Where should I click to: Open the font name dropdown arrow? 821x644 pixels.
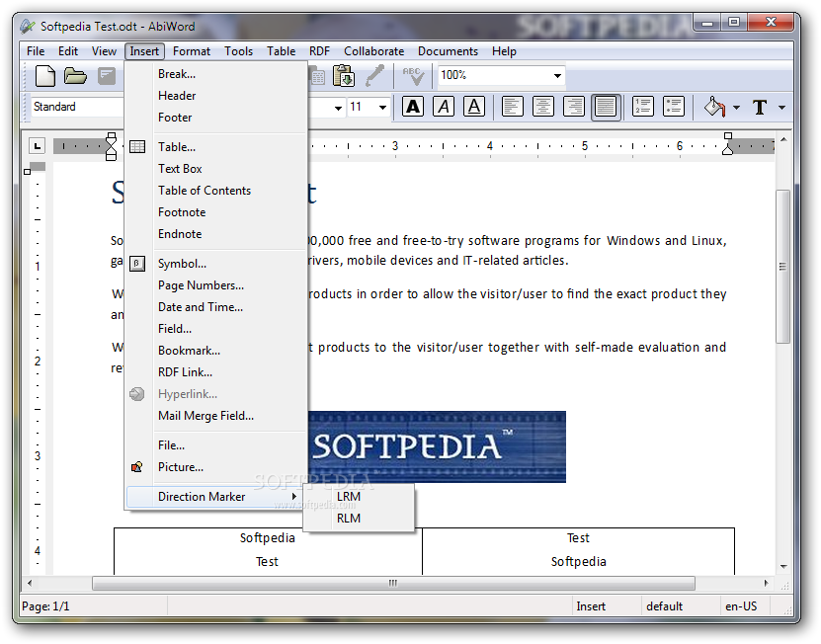[x=338, y=108]
